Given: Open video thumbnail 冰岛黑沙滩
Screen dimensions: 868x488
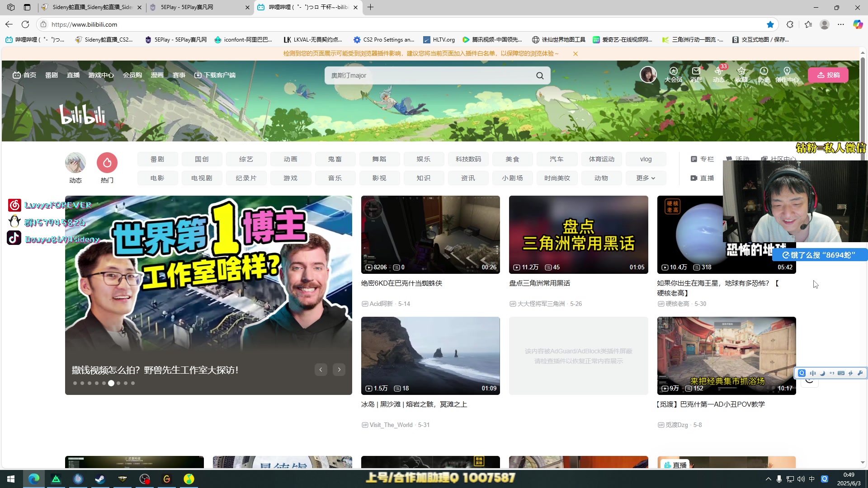Looking at the screenshot, I should [x=430, y=356].
